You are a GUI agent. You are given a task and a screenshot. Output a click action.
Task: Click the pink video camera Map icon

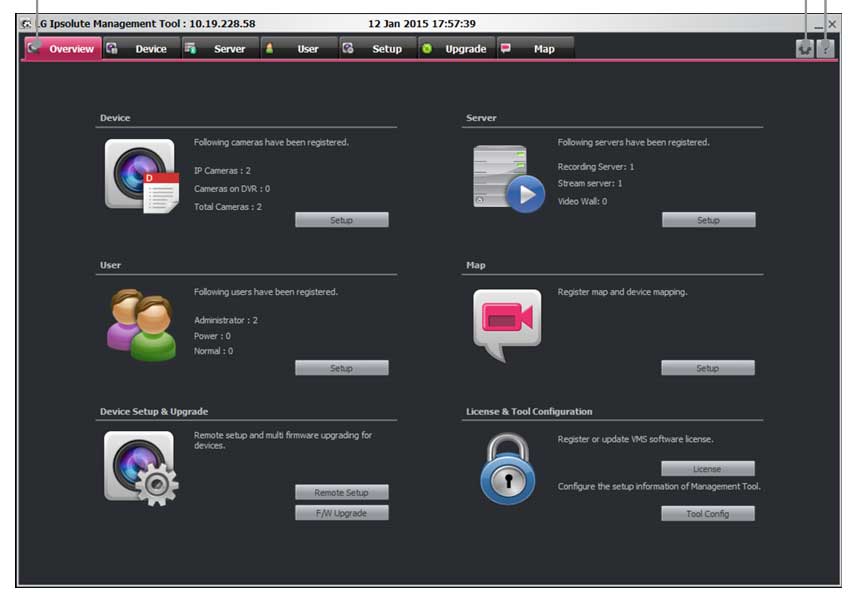click(x=507, y=323)
